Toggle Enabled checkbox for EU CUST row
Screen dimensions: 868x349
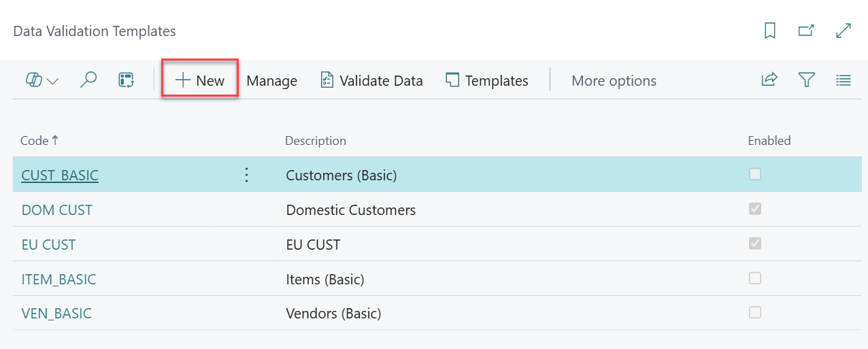754,244
